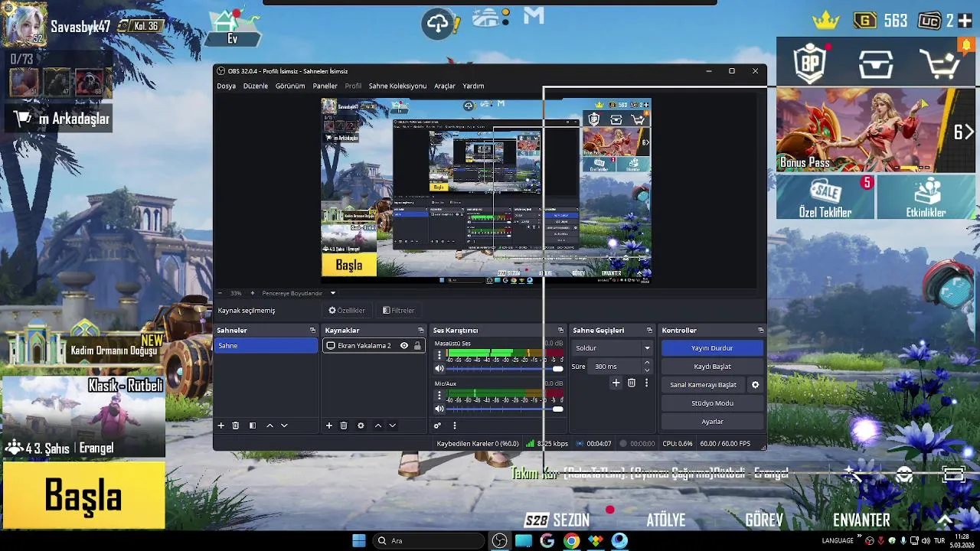Decrease transition Süre with down arrow

[x=647, y=370]
